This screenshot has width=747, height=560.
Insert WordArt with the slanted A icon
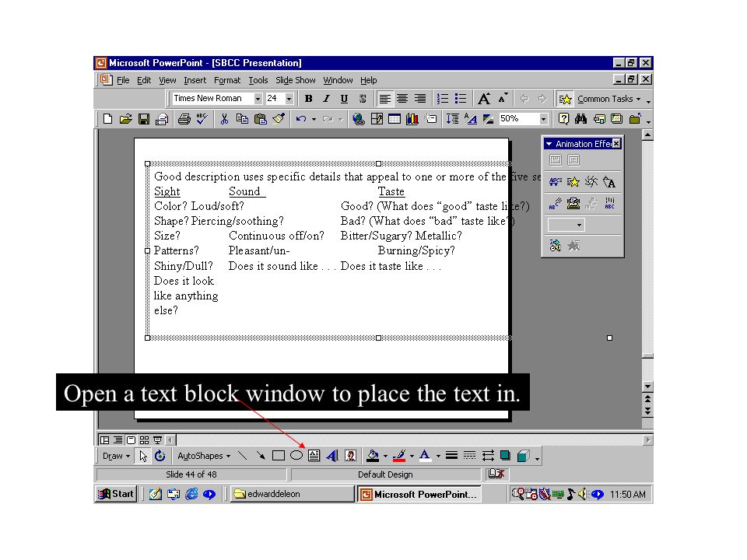tap(332, 456)
